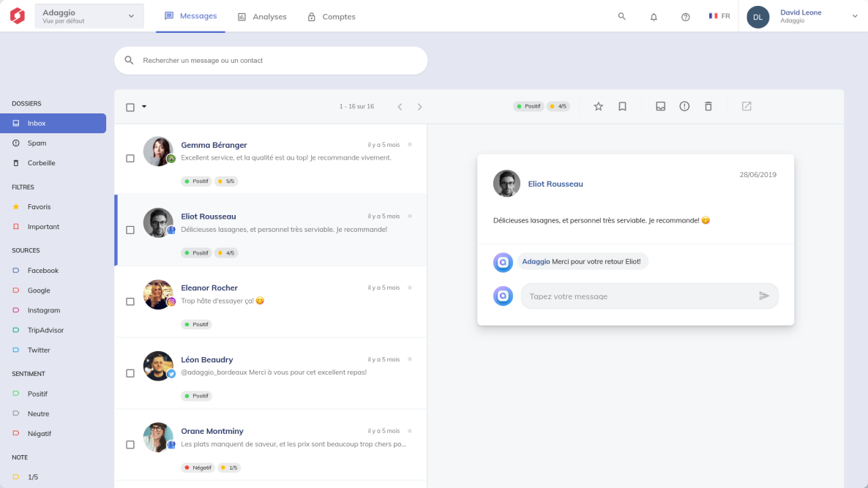Open Eliot Rousseau name in detail card
This screenshot has height=488, width=868.
point(555,184)
